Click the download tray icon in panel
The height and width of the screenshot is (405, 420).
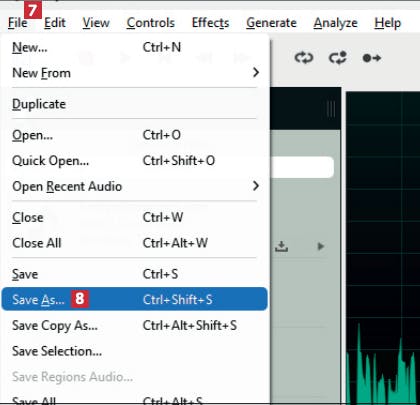click(x=282, y=247)
